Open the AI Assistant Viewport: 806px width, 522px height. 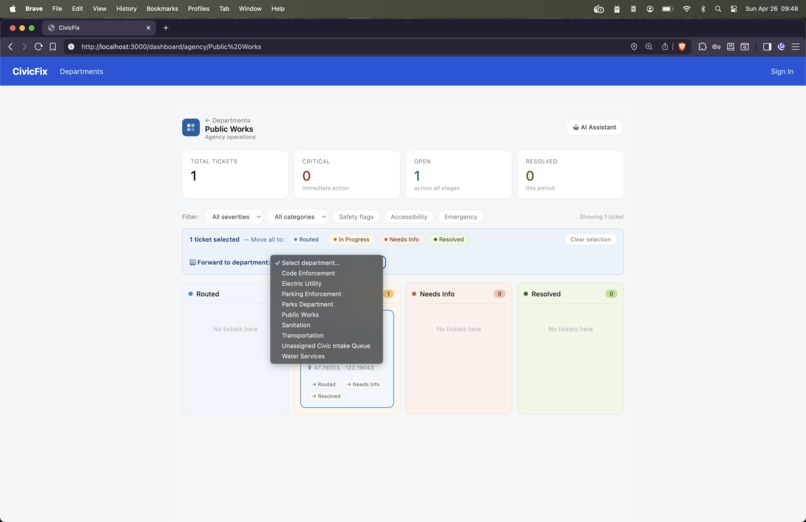(x=594, y=127)
